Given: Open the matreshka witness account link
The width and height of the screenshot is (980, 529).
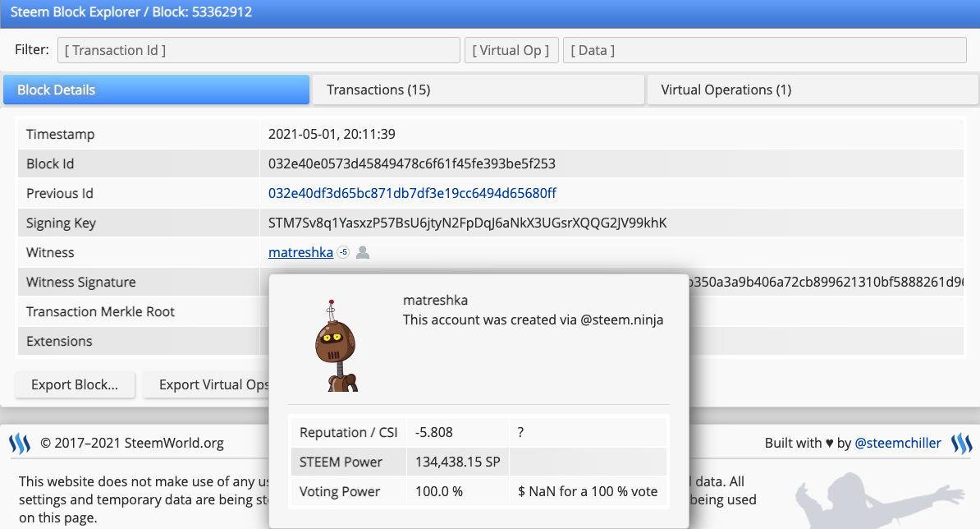Looking at the screenshot, I should coord(300,253).
